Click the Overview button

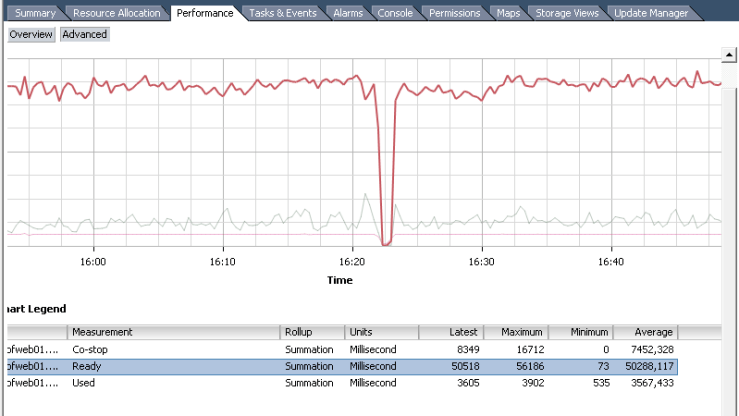click(31, 34)
